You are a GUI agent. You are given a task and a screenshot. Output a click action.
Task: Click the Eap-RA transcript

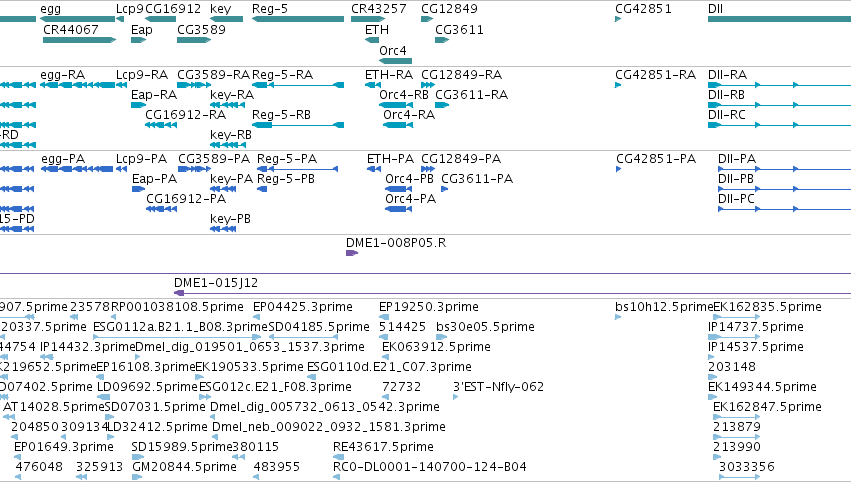coord(138,105)
